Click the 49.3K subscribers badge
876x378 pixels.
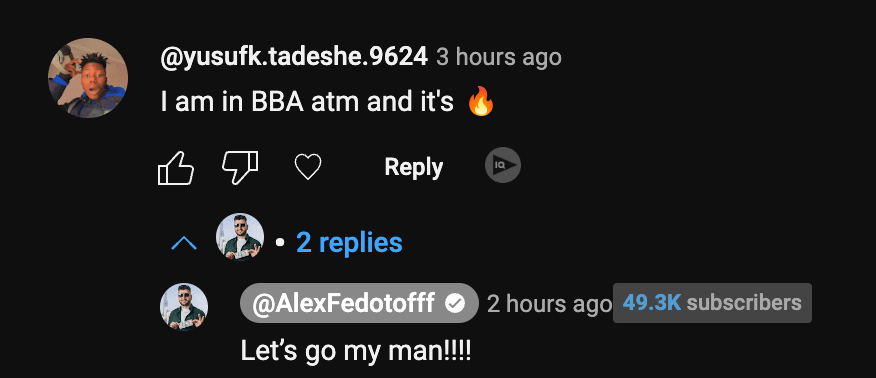pos(712,303)
